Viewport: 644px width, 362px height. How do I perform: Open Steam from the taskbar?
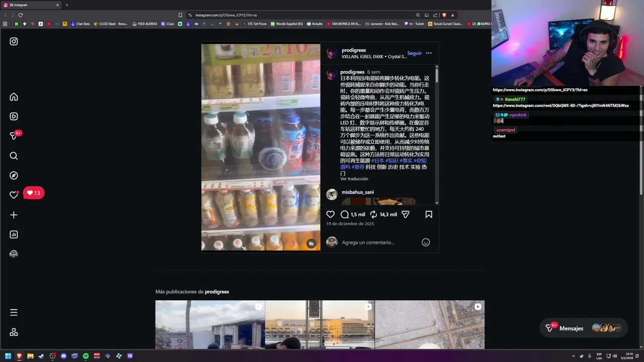[41, 356]
